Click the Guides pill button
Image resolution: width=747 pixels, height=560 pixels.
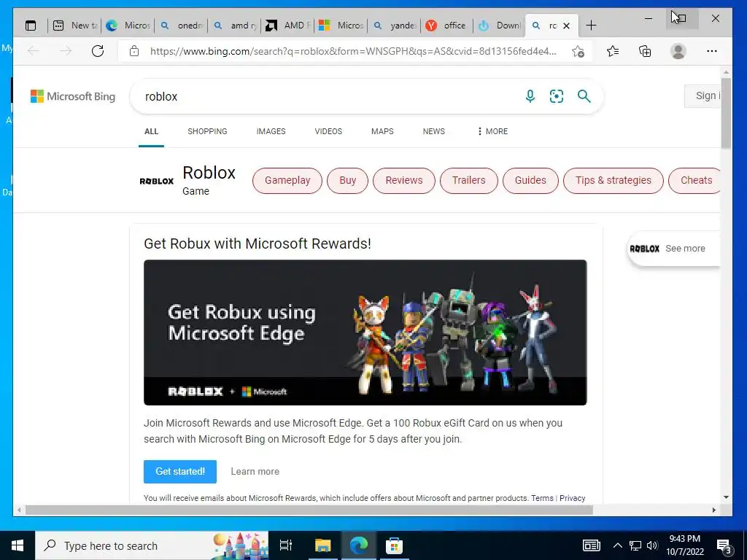coord(530,181)
